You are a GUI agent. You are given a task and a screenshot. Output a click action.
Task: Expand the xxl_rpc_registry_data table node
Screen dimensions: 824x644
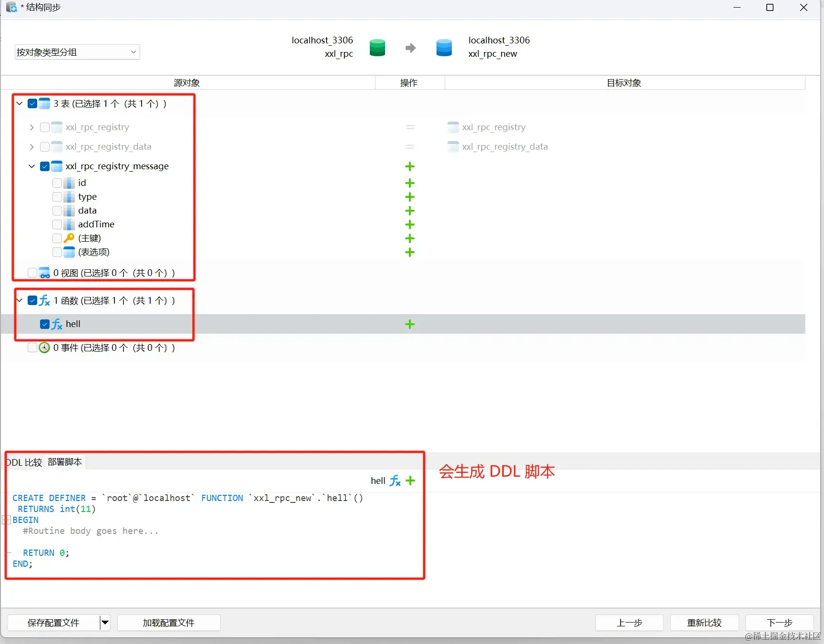(32, 147)
